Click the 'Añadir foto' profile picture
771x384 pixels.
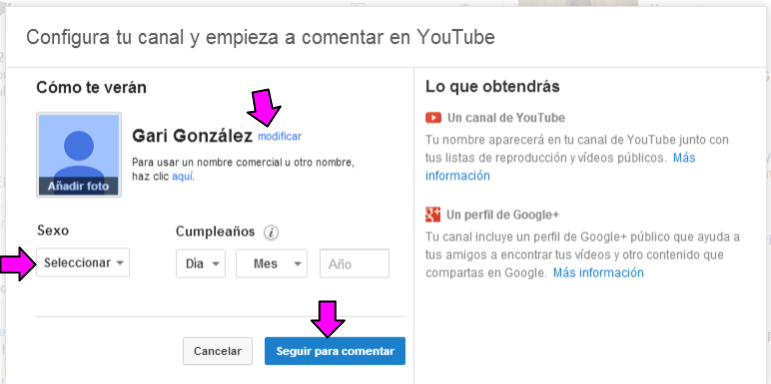pyautogui.click(x=79, y=155)
